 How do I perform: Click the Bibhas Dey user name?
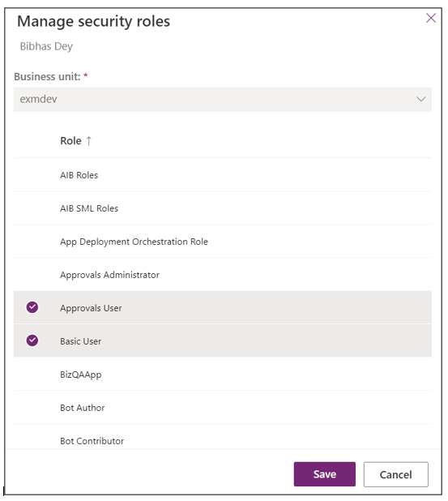click(x=46, y=47)
